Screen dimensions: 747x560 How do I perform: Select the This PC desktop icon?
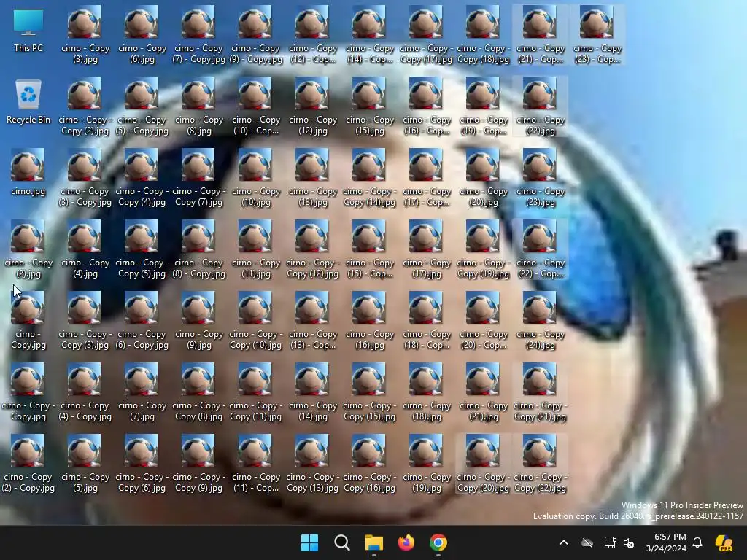28,31
